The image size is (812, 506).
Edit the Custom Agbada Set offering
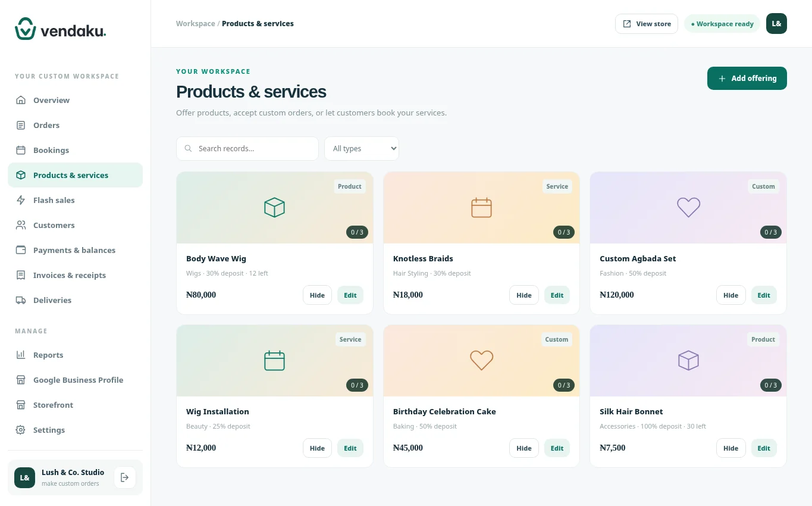(x=764, y=295)
